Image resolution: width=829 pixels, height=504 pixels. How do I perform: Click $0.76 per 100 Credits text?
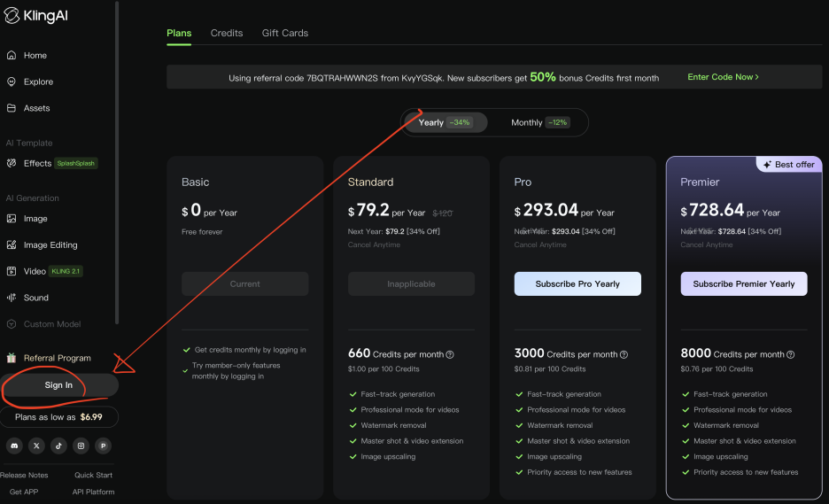pyautogui.click(x=717, y=369)
